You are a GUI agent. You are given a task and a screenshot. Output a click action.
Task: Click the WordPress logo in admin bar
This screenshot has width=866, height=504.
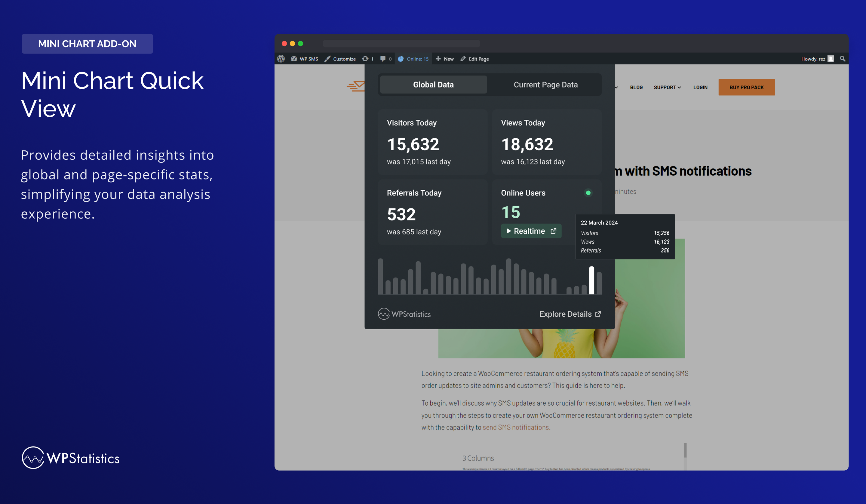pos(281,59)
